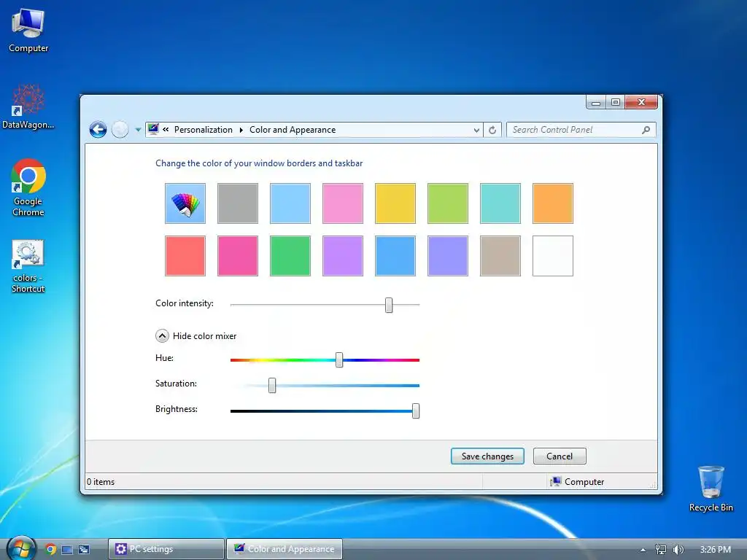This screenshot has height=560, width=747.
Task: Choose the hot pink fuchsia swatch
Action: click(x=238, y=256)
